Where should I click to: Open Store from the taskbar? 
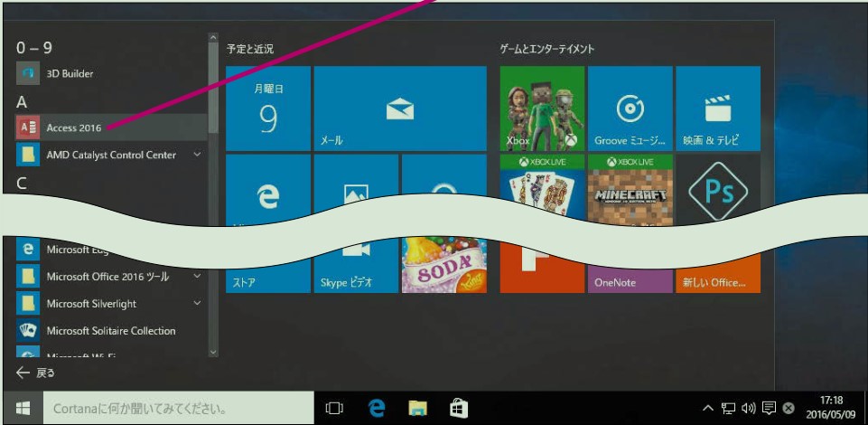(459, 409)
